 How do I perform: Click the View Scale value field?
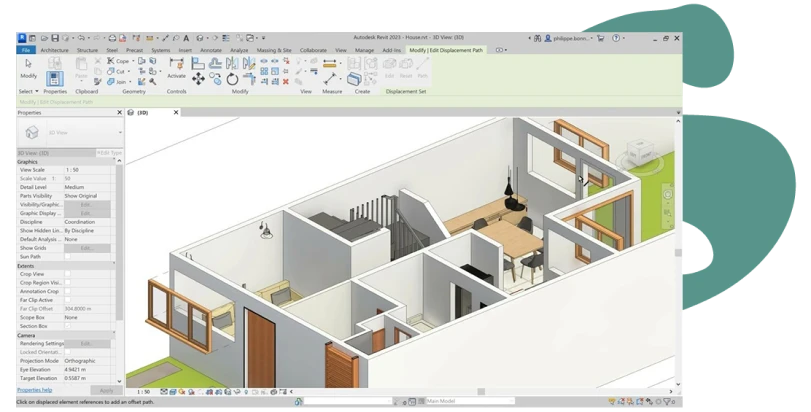coord(89,170)
